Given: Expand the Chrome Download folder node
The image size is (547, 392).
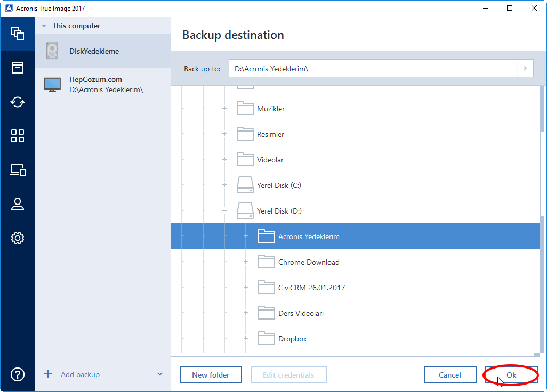Looking at the screenshot, I should [246, 262].
